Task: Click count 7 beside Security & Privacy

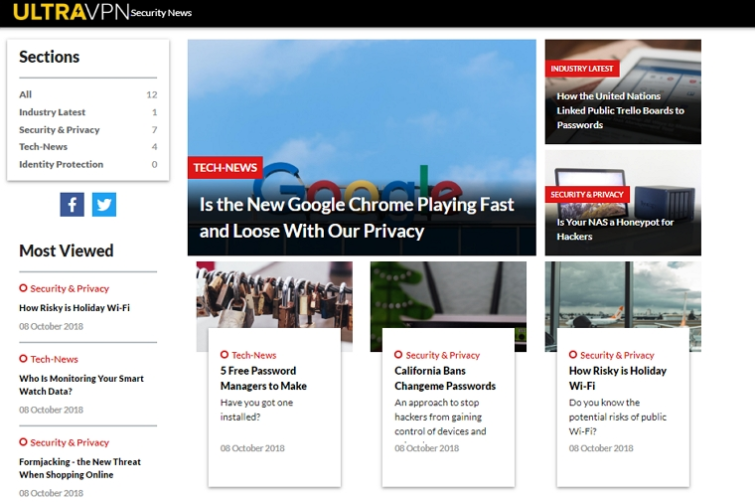Action: (155, 129)
